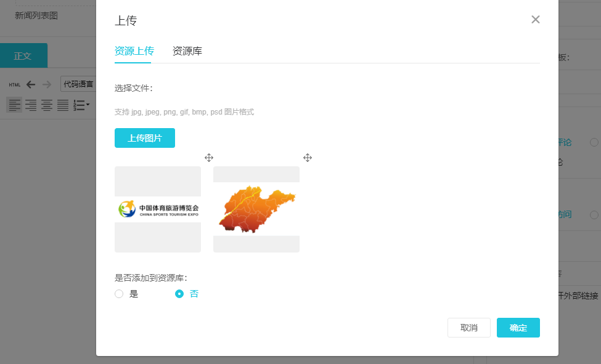This screenshot has width=601, height=364.
Task: Confirm upload with the 确定 button
Action: click(x=518, y=328)
